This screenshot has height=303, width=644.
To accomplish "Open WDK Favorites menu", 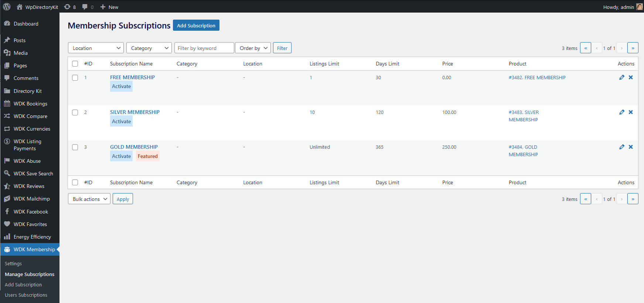I will point(30,224).
